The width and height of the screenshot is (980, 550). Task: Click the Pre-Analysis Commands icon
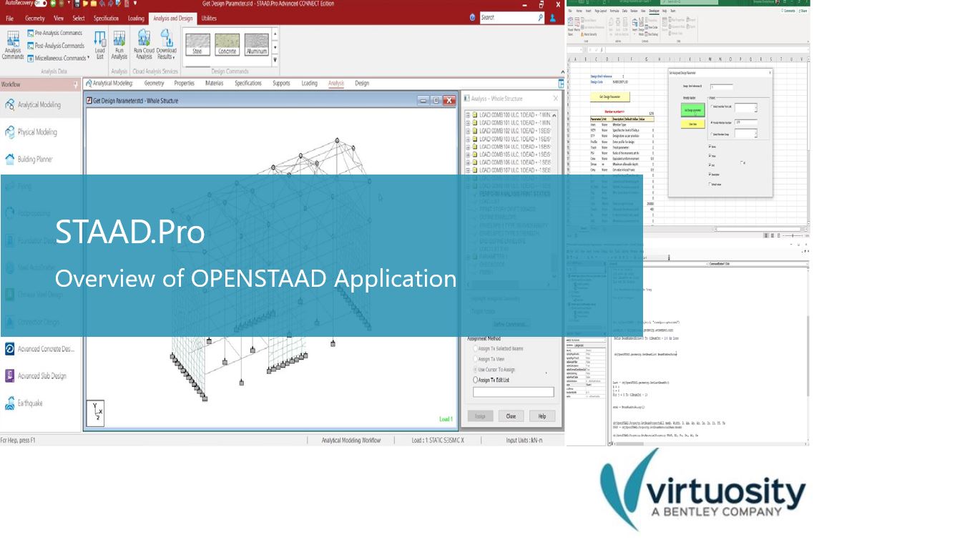coord(31,33)
